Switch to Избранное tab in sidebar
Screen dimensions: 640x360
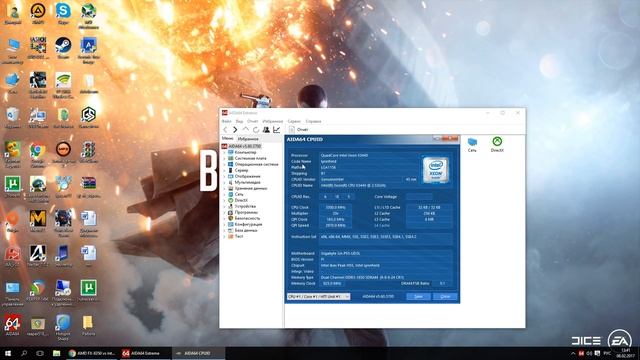(248, 139)
